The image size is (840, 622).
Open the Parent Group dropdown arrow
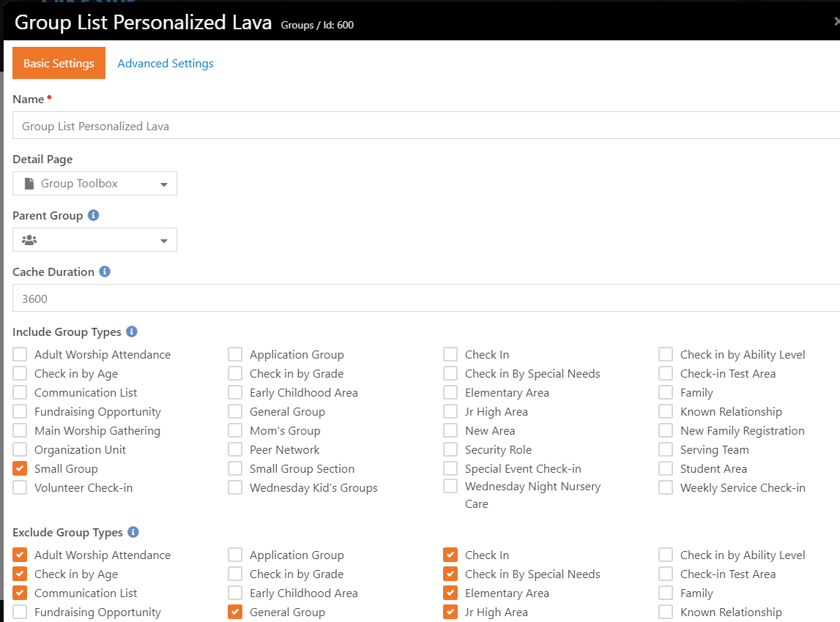164,241
